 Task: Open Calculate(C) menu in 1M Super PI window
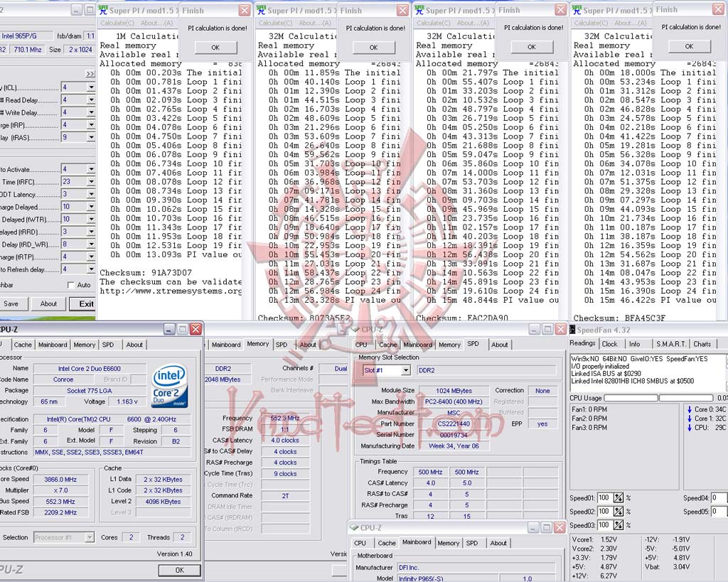click(x=117, y=23)
